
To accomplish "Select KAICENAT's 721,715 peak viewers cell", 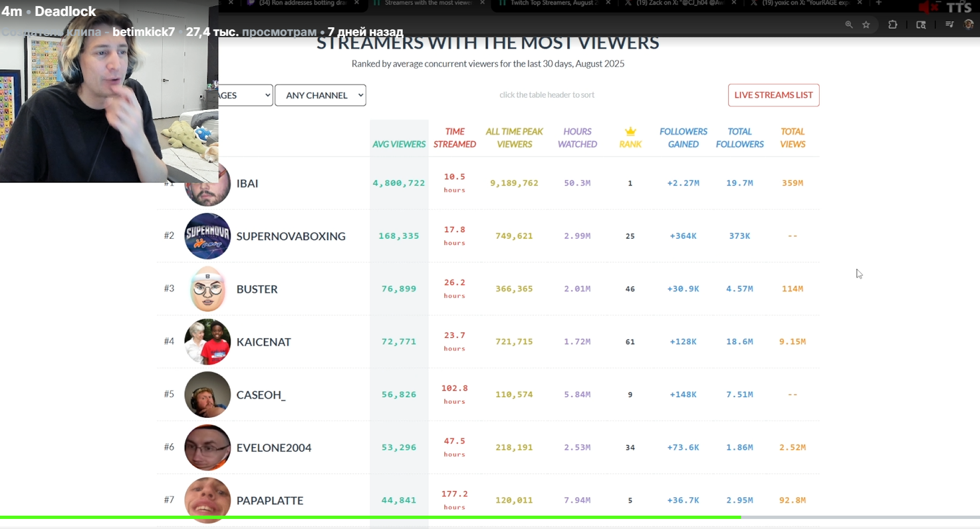I will click(514, 341).
